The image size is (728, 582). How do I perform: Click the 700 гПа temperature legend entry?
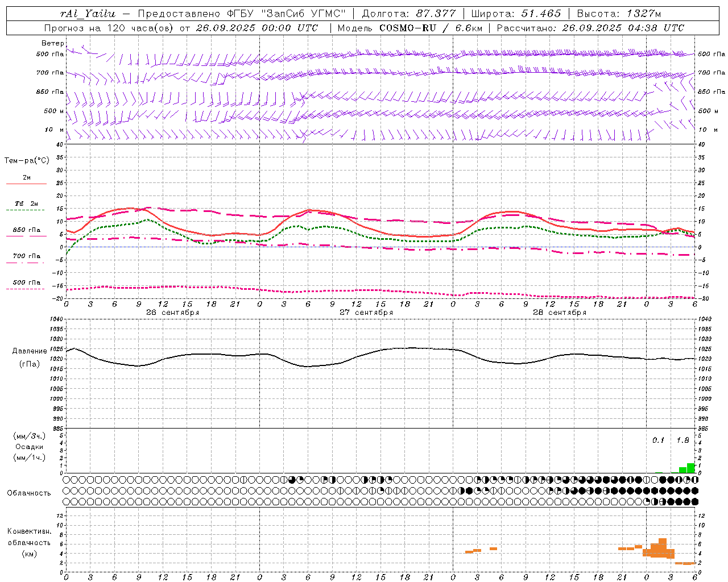click(27, 256)
